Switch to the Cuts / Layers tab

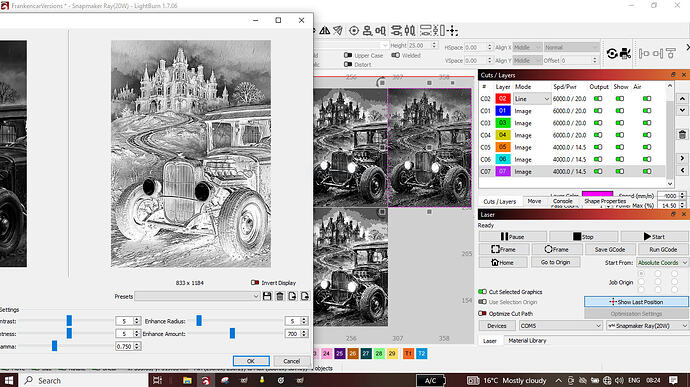click(499, 201)
